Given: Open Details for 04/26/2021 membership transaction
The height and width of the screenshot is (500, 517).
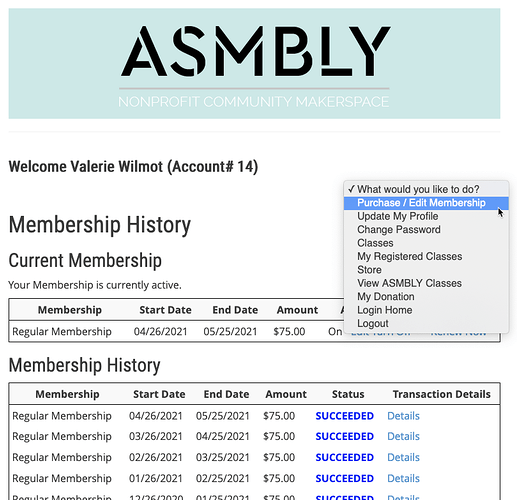Looking at the screenshot, I should coord(403,416).
